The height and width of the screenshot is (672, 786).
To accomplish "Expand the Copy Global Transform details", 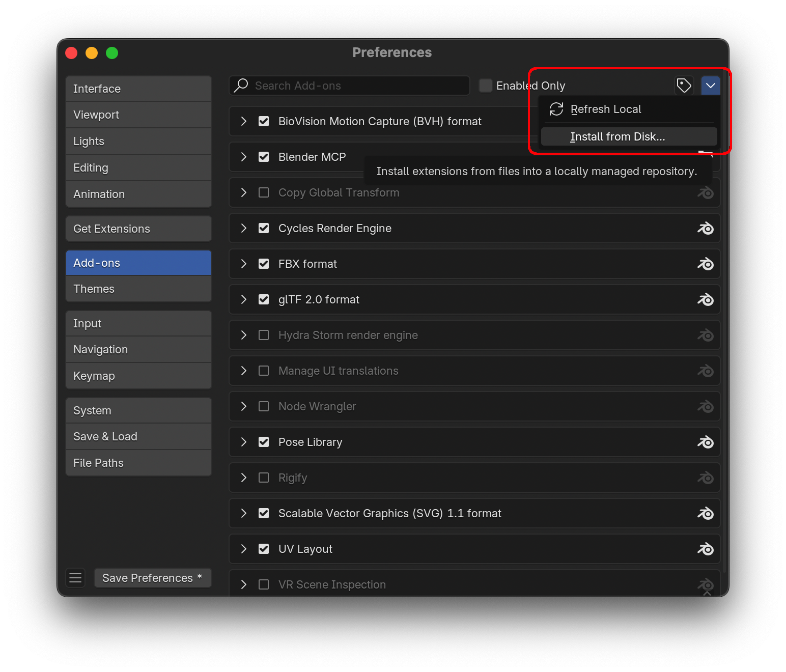I will [244, 192].
